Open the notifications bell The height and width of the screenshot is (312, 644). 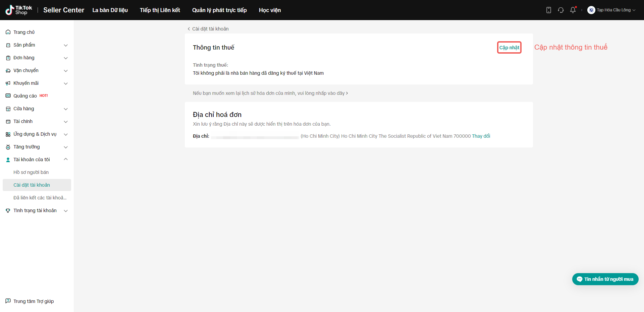point(573,10)
